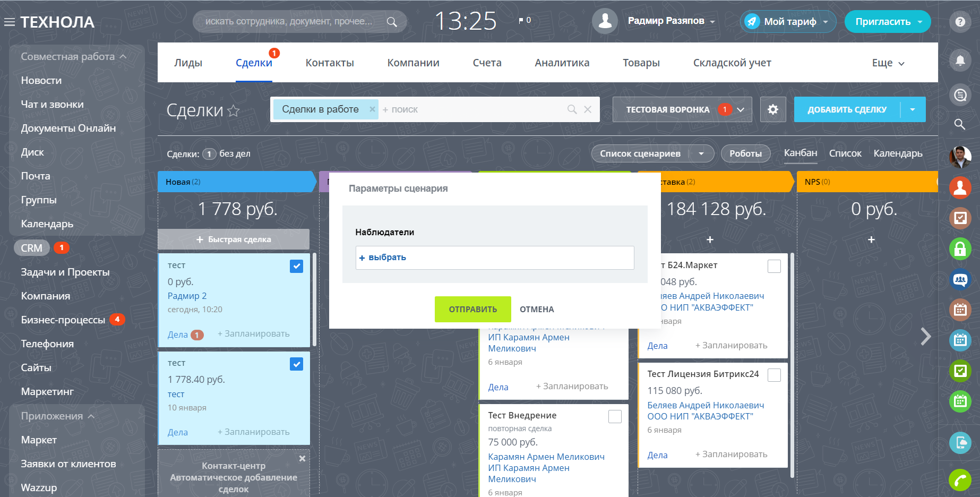Open the user avatar photo in right sidebar
The width and height of the screenshot is (980, 497).
960,157
